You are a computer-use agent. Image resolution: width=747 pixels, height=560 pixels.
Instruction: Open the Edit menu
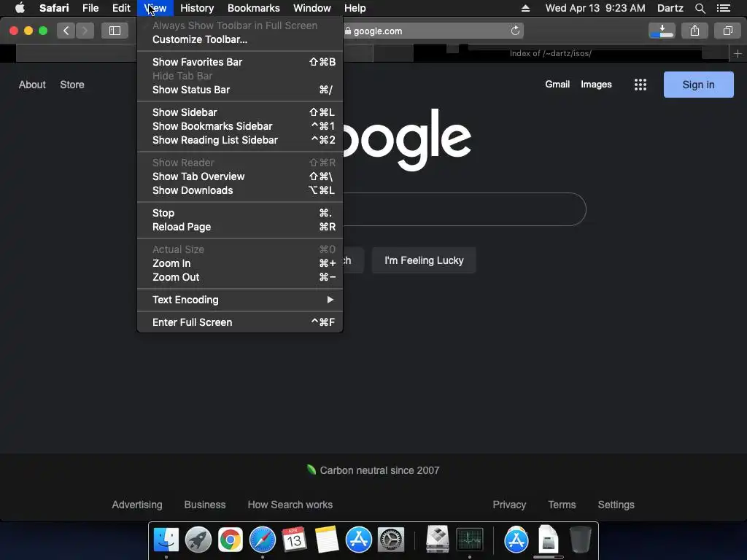coord(121,8)
